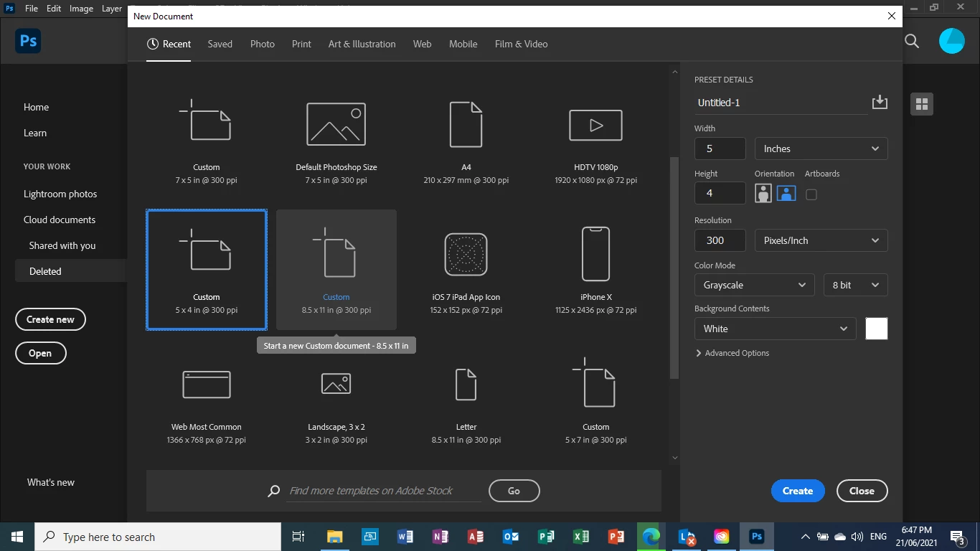The image size is (980, 551).
Task: Click the Height input field
Action: tap(720, 193)
